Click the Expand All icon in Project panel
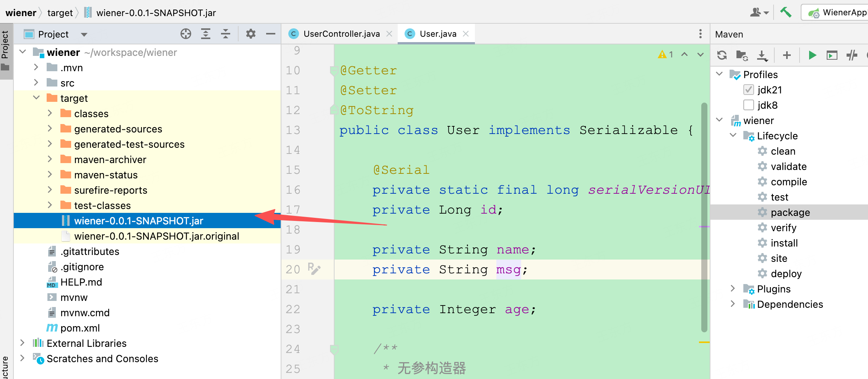The image size is (868, 379). (206, 34)
